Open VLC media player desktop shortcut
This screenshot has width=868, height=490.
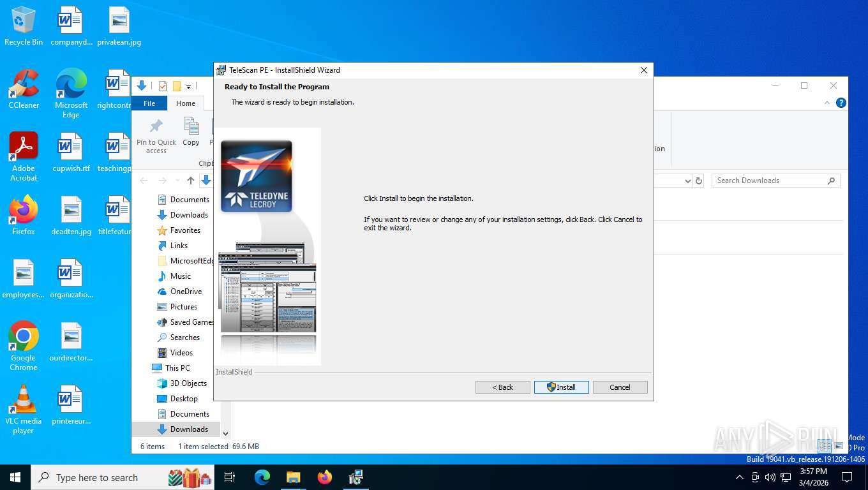[x=24, y=409]
